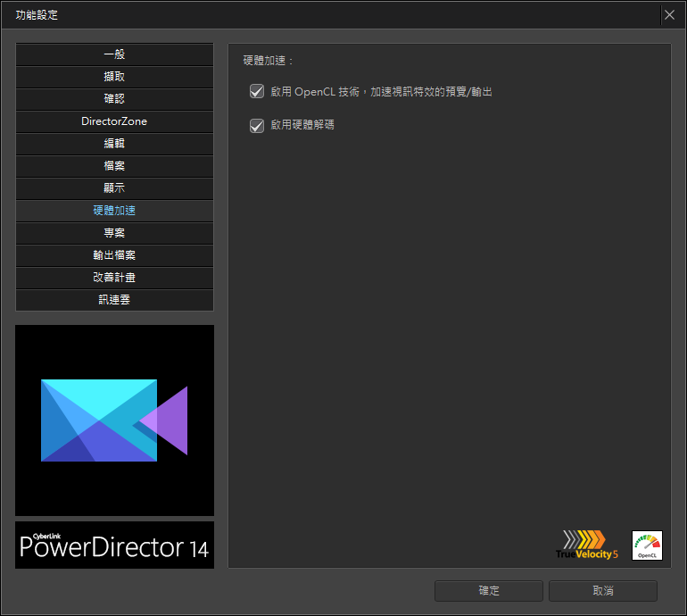Click the 硬體加速： section heading text
Image resolution: width=687 pixels, height=616 pixels.
[x=268, y=61]
